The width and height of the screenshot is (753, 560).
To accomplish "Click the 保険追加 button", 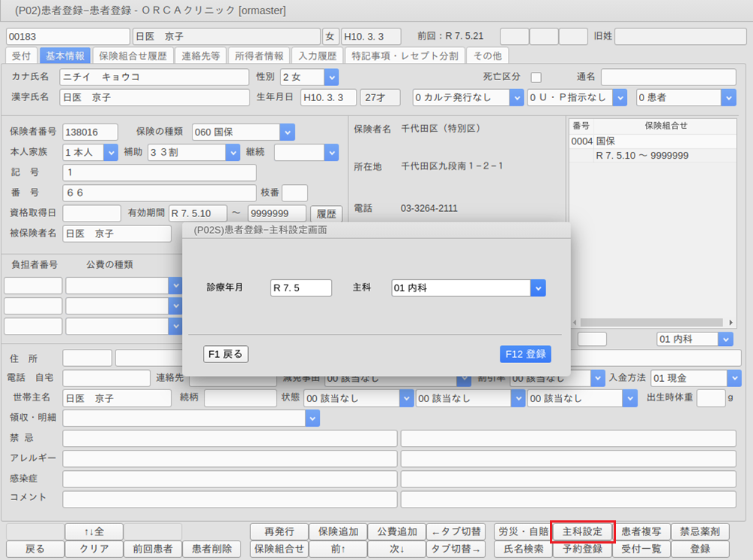I will coord(338,532).
